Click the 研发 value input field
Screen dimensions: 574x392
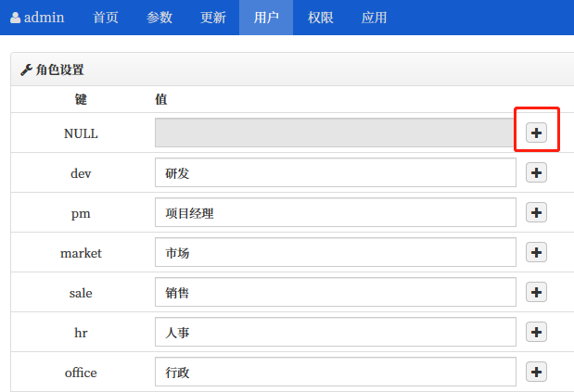[335, 173]
